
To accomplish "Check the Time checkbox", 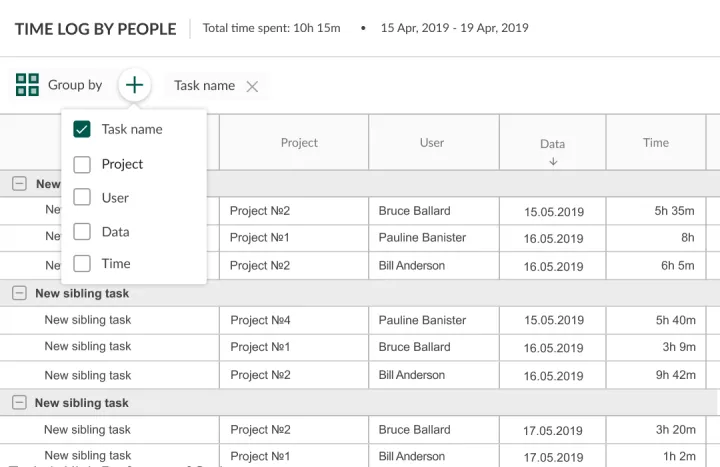I will (82, 264).
